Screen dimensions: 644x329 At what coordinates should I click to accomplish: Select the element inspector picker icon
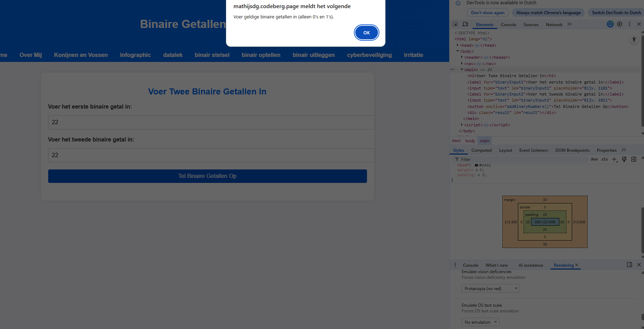455,24
